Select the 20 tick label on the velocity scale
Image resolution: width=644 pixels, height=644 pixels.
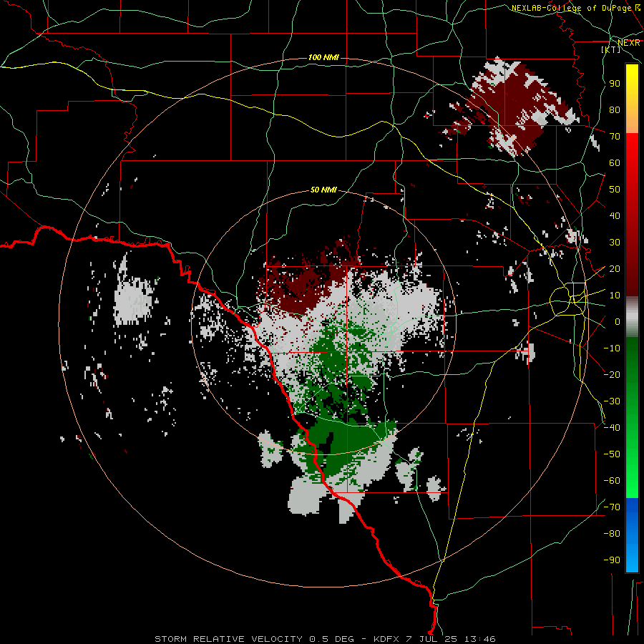click(x=615, y=268)
